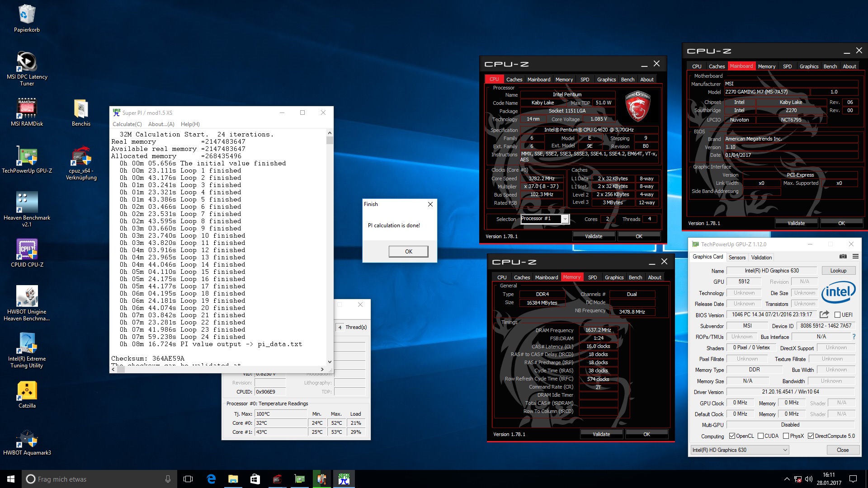Open MSI RAMDisk desktop icon
This screenshot has width=868, height=488.
pos(27,112)
